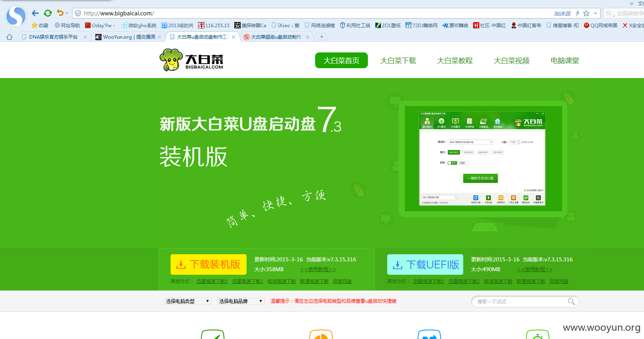Click the home icon in tab bar
The height and width of the screenshot is (339, 644).
pos(9,37)
